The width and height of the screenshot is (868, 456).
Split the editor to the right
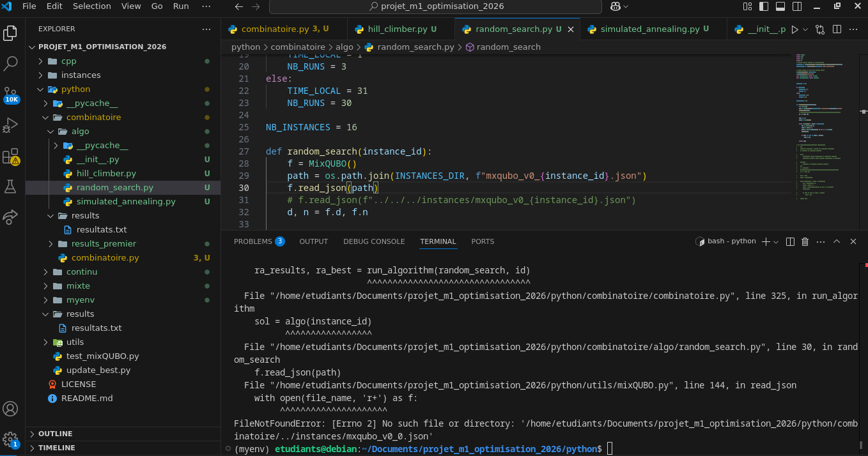point(837,29)
